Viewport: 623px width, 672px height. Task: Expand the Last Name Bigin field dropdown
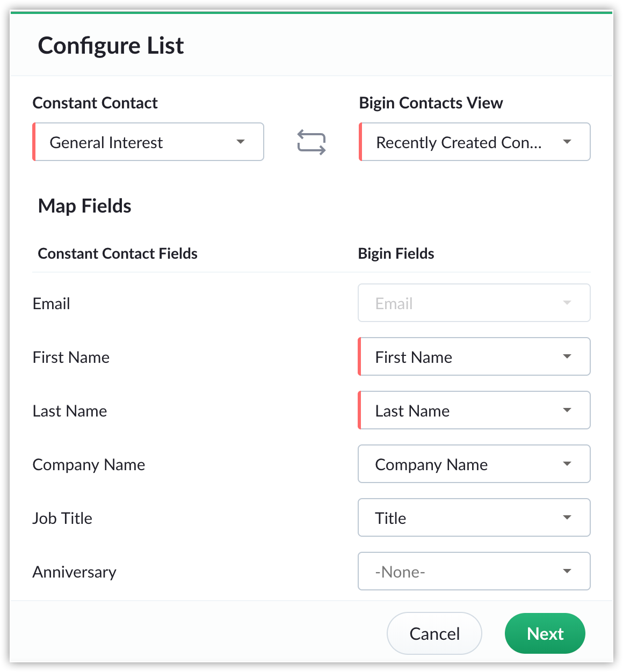click(474, 410)
